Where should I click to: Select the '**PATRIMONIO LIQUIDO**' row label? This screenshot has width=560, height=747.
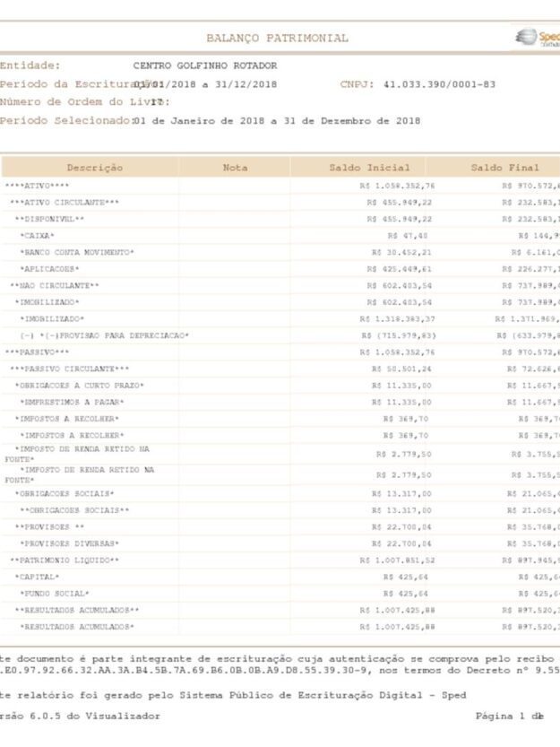point(65,560)
